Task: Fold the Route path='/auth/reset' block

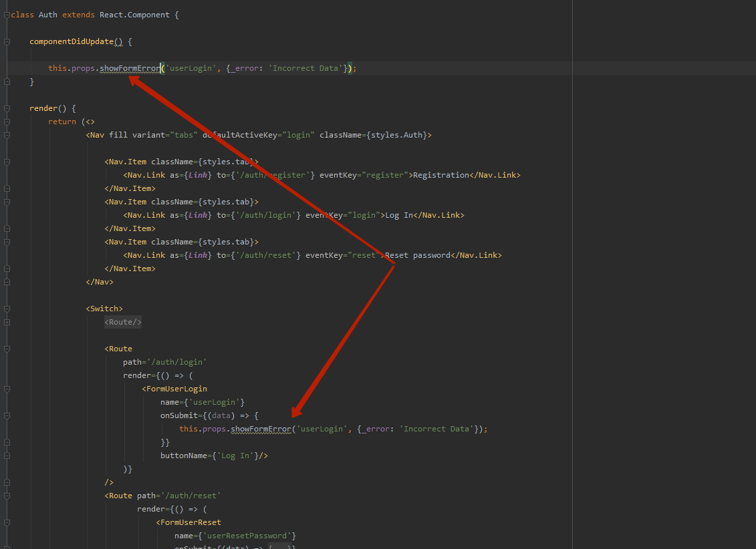Action: [x=7, y=496]
